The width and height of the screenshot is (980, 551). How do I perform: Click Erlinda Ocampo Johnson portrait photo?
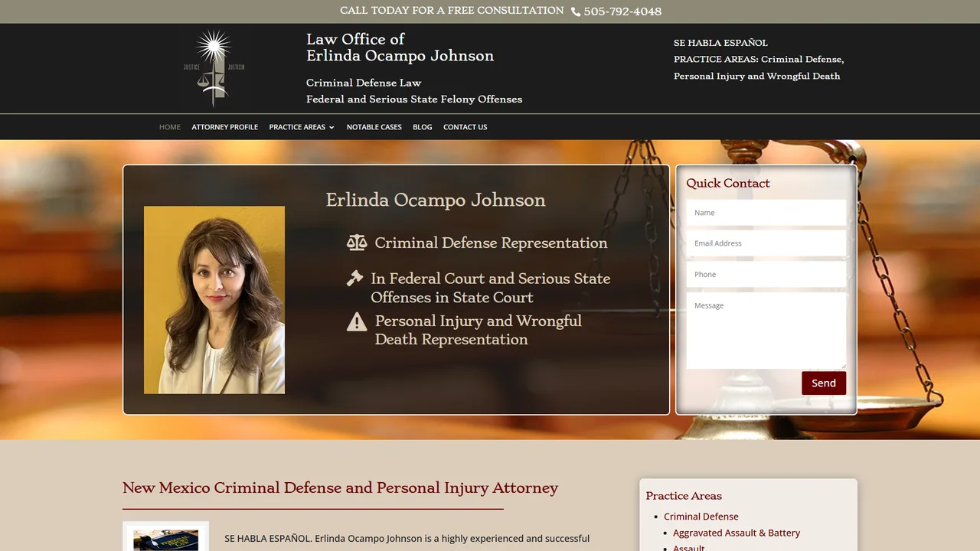coord(214,300)
